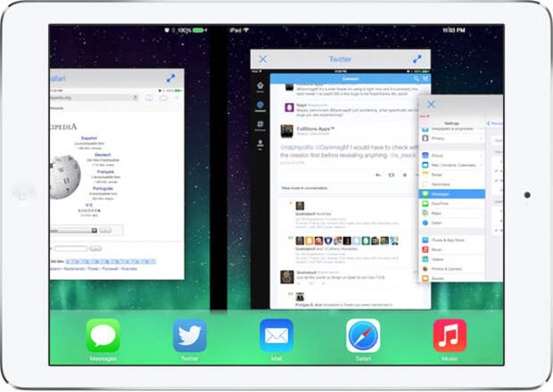Image resolution: width=553 pixels, height=392 pixels.
Task: Open Safari in Settings list
Action: coord(452,223)
